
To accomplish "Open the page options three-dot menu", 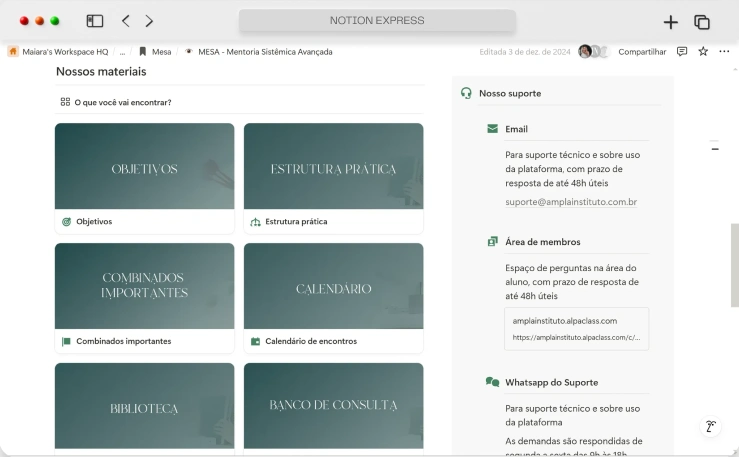I will (x=724, y=51).
